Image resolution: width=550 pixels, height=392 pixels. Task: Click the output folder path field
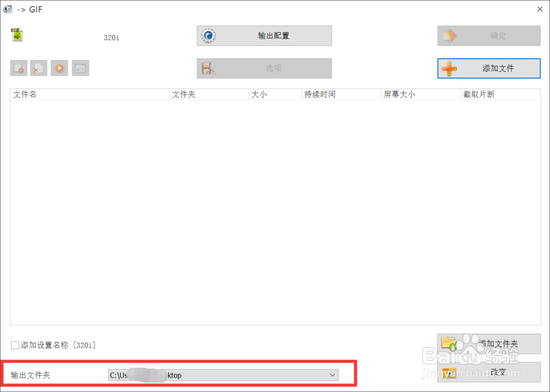coord(223,375)
